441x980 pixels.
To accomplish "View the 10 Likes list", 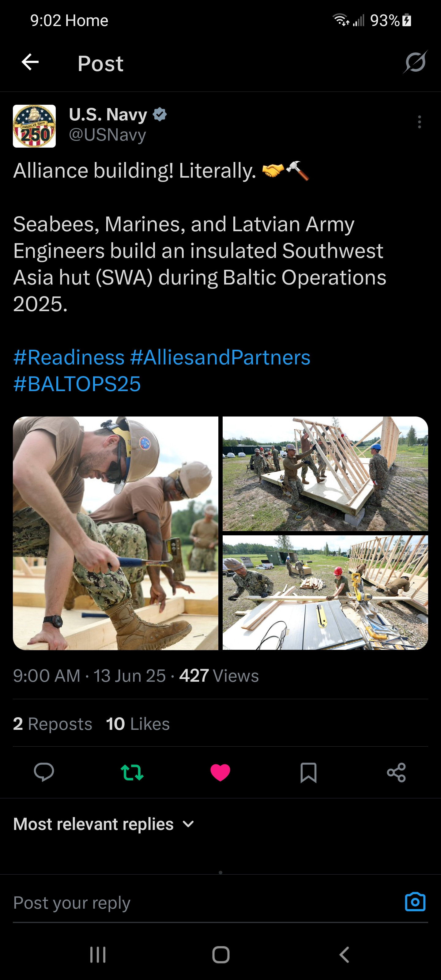I will coord(138,724).
